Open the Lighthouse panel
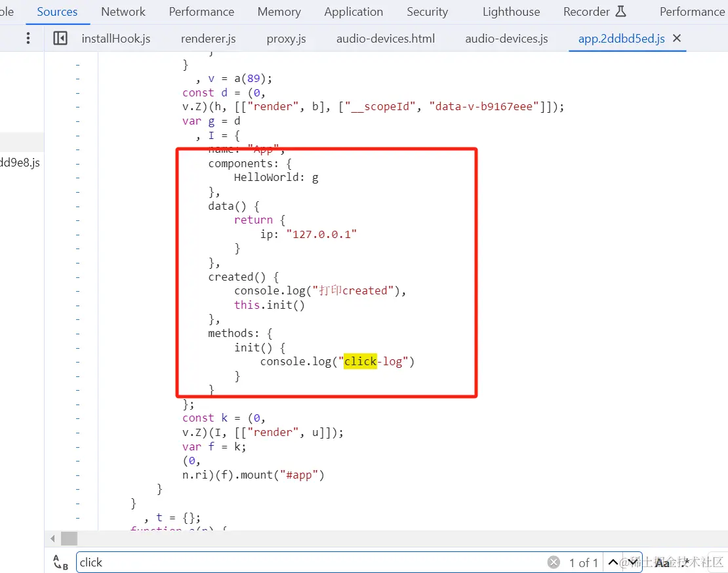The image size is (728, 573). click(511, 12)
